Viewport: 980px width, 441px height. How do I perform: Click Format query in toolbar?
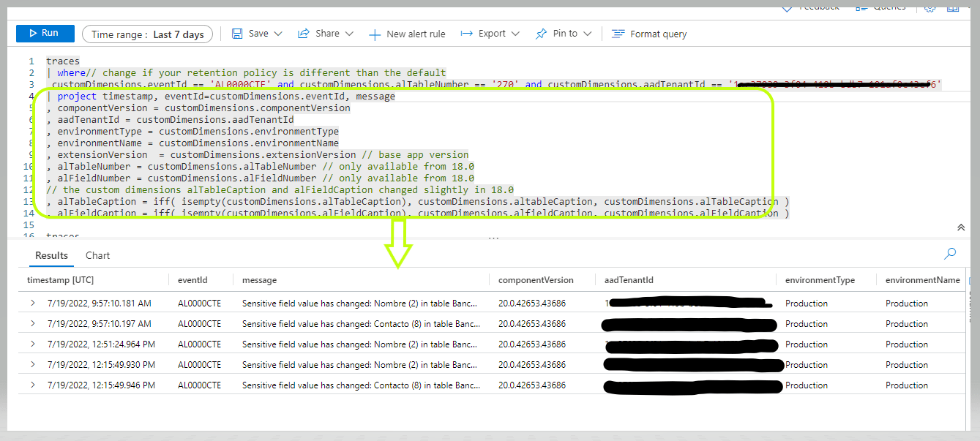click(649, 34)
